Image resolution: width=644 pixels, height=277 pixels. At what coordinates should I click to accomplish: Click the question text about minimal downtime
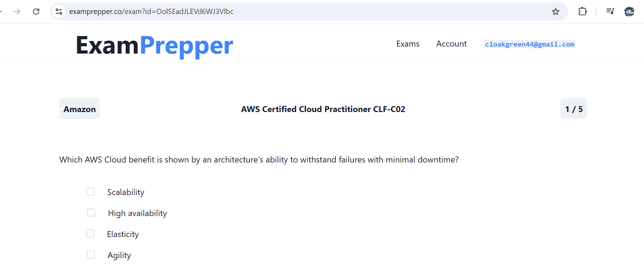pyautogui.click(x=259, y=160)
